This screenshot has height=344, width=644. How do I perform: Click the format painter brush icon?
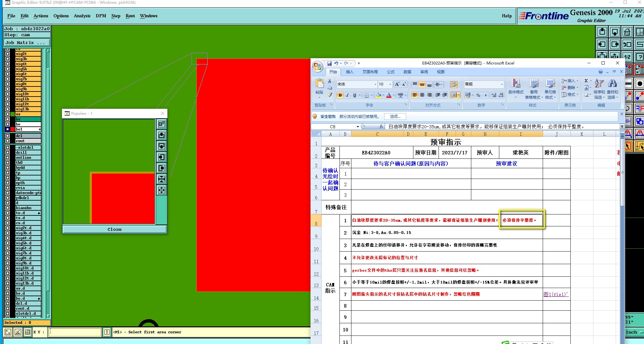pos(329,95)
